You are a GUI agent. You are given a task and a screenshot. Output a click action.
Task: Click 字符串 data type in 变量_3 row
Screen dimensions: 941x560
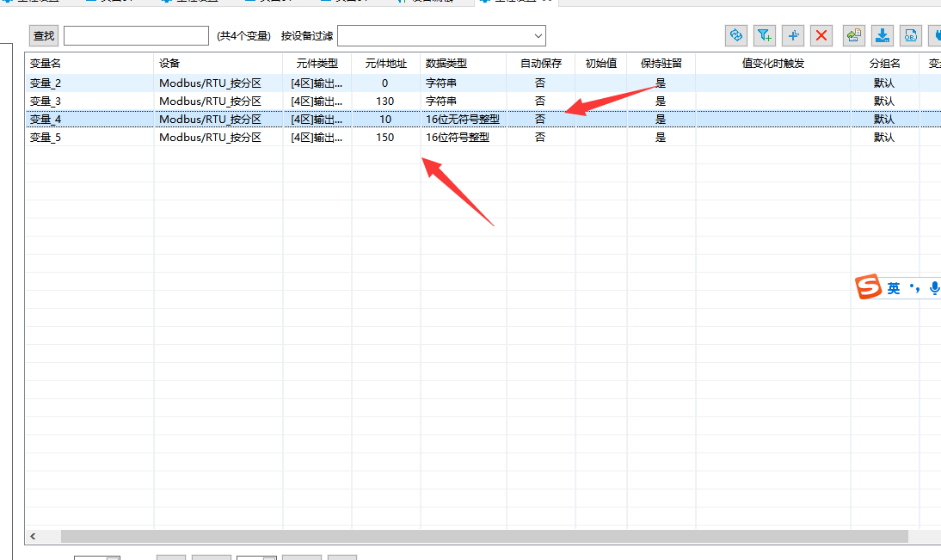pos(464,102)
